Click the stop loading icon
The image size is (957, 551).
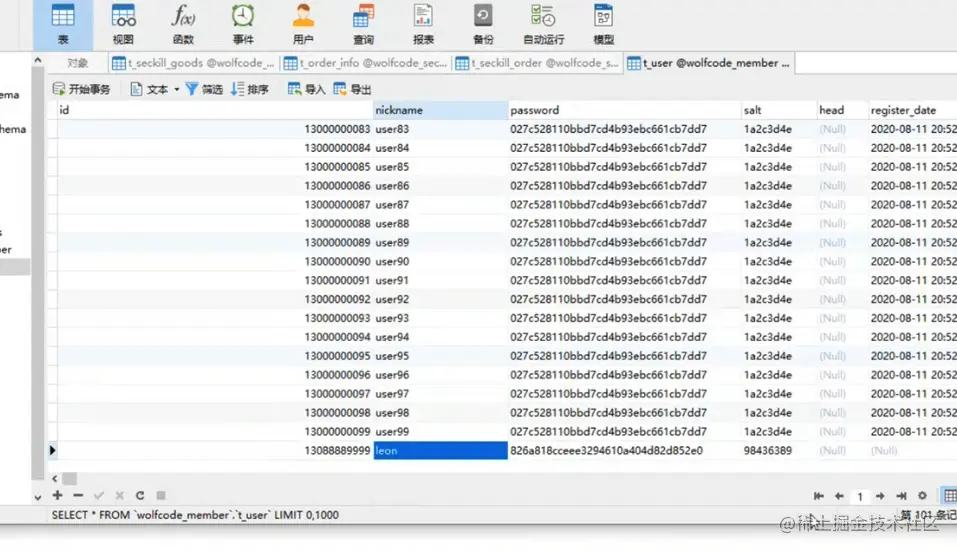tap(161, 495)
